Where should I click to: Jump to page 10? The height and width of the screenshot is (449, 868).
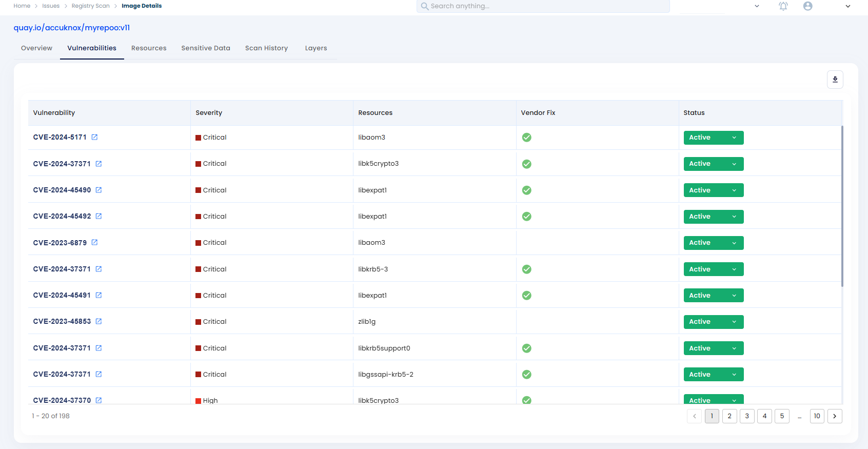[817, 416]
